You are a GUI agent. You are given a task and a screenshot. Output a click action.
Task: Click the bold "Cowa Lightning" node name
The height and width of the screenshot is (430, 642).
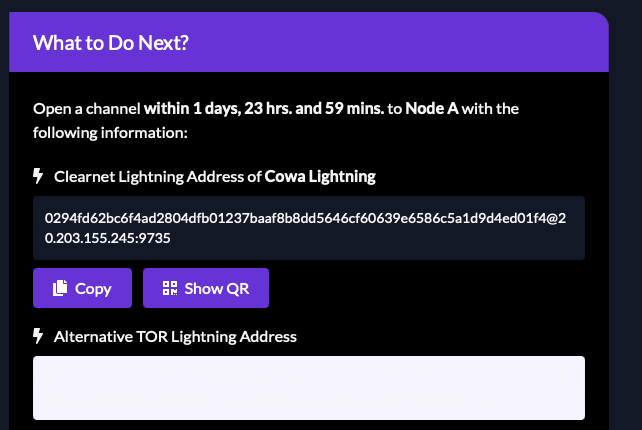click(320, 177)
